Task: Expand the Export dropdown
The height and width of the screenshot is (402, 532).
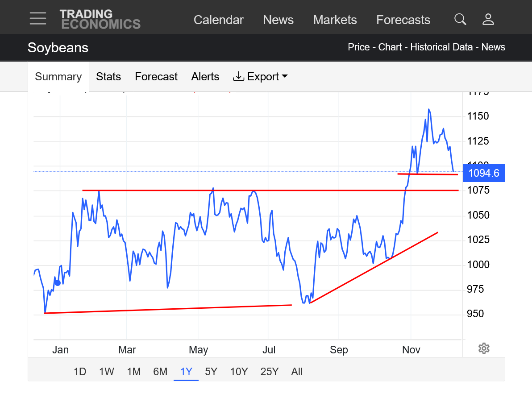Action: 260,77
